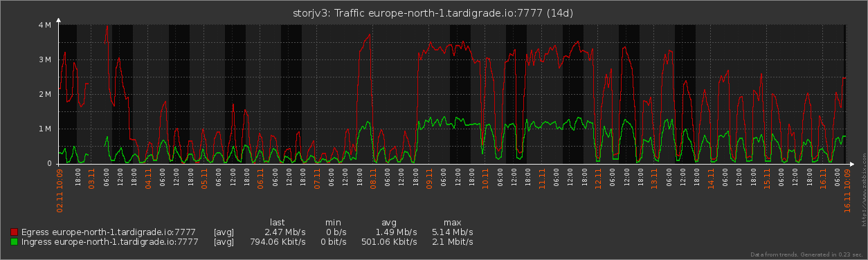Click the 10.11 date marker
Screen dimensions: 868x260
(485, 178)
